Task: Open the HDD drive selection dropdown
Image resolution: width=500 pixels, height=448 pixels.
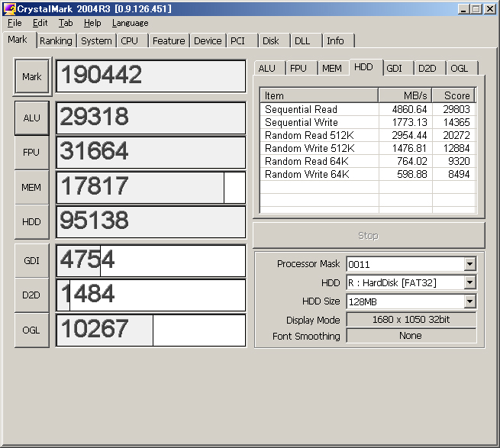Action: click(469, 283)
